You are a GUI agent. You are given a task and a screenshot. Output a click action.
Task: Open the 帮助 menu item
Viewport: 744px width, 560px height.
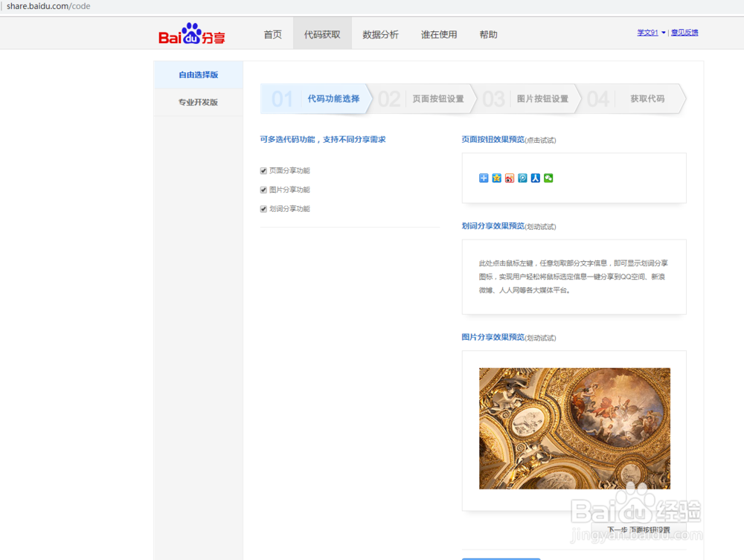488,33
